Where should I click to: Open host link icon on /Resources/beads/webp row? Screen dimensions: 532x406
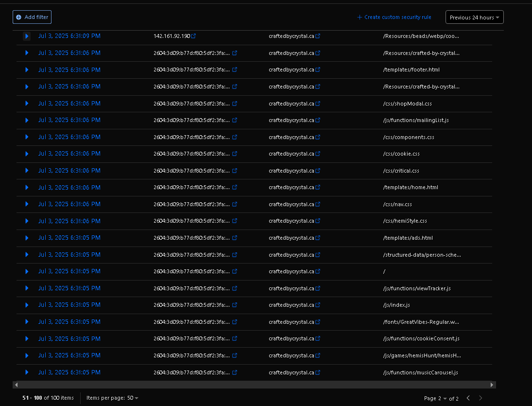(x=318, y=36)
